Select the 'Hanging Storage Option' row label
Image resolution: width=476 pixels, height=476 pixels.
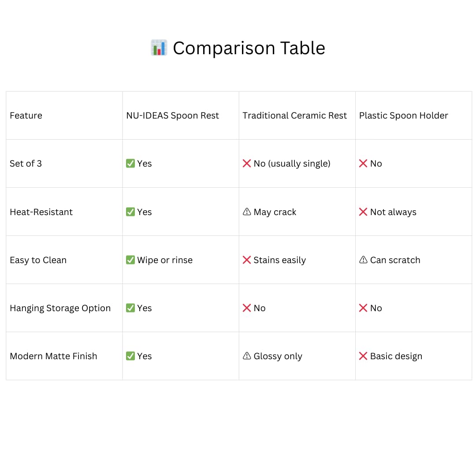[60, 308]
